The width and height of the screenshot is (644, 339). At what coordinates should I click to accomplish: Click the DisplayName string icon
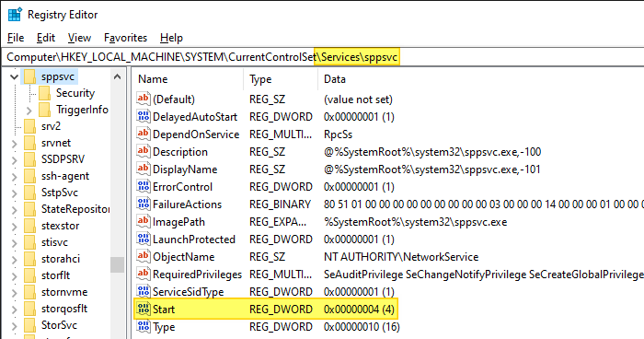coord(144,169)
